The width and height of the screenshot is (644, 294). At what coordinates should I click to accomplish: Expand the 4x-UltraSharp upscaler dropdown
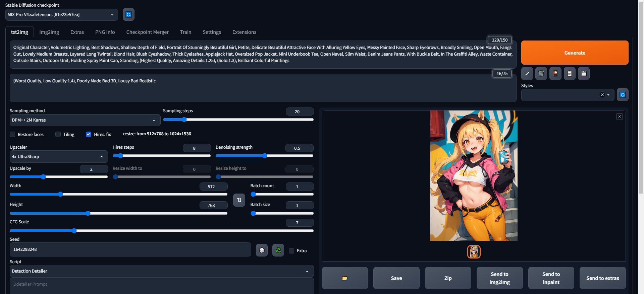[x=58, y=157]
